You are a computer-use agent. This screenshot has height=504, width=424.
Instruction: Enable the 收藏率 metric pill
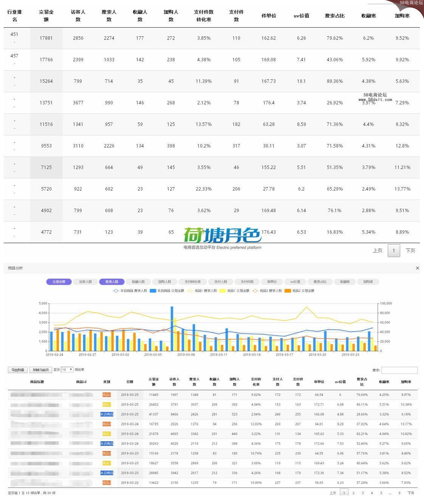(345, 282)
